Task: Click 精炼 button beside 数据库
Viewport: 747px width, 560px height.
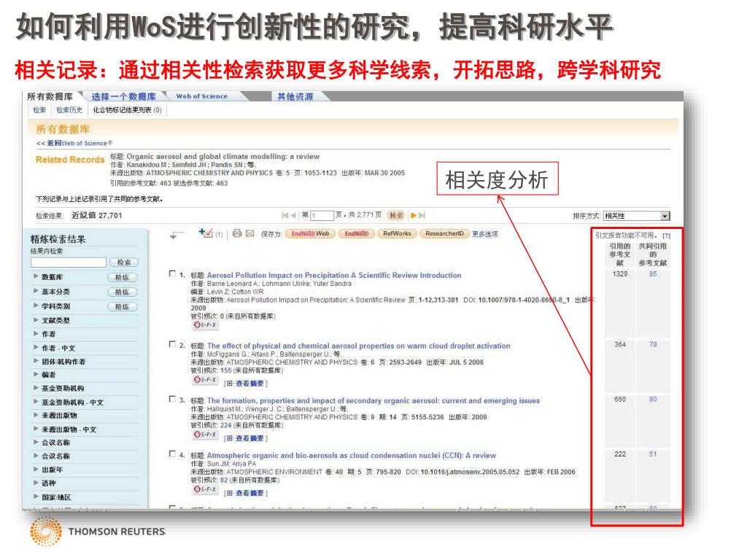Action: point(123,277)
